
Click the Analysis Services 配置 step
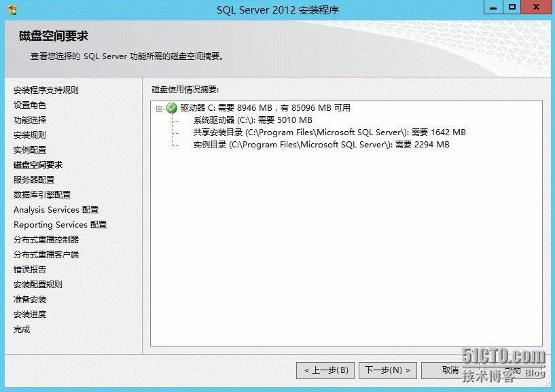coord(56,210)
